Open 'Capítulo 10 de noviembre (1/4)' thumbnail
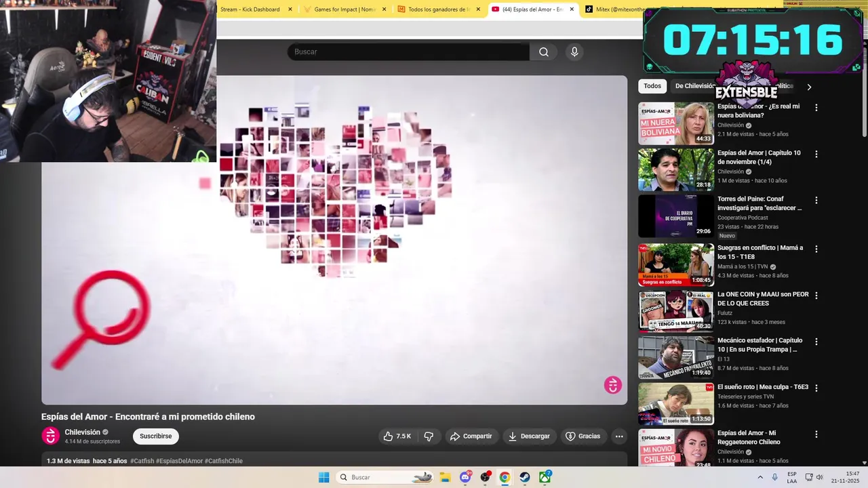 [676, 169]
